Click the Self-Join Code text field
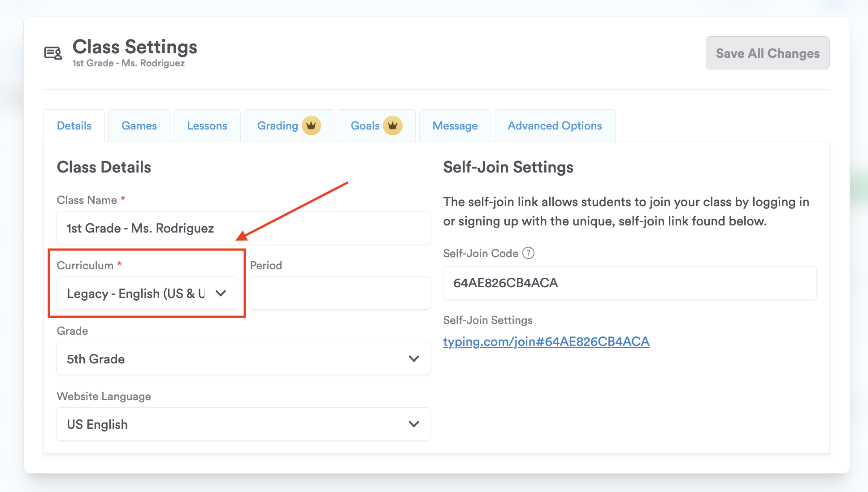 (x=629, y=283)
